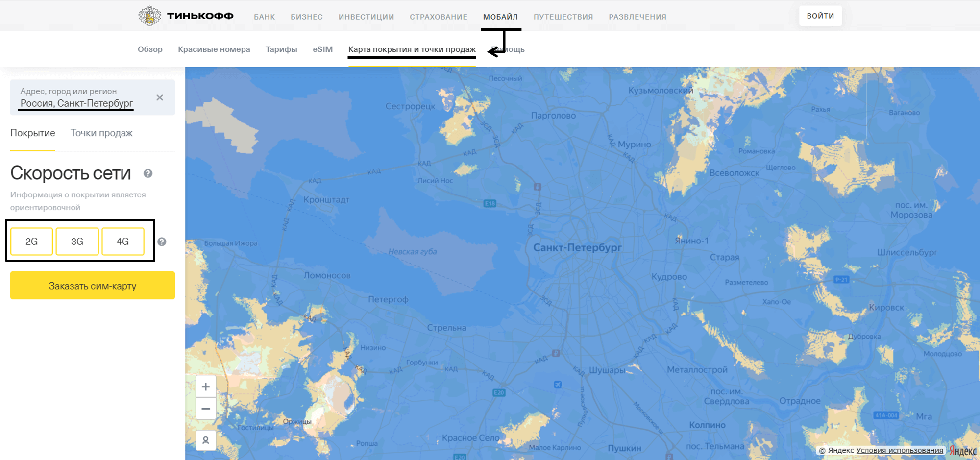
Task: Click Заказать сим-карту button
Action: [93, 286]
